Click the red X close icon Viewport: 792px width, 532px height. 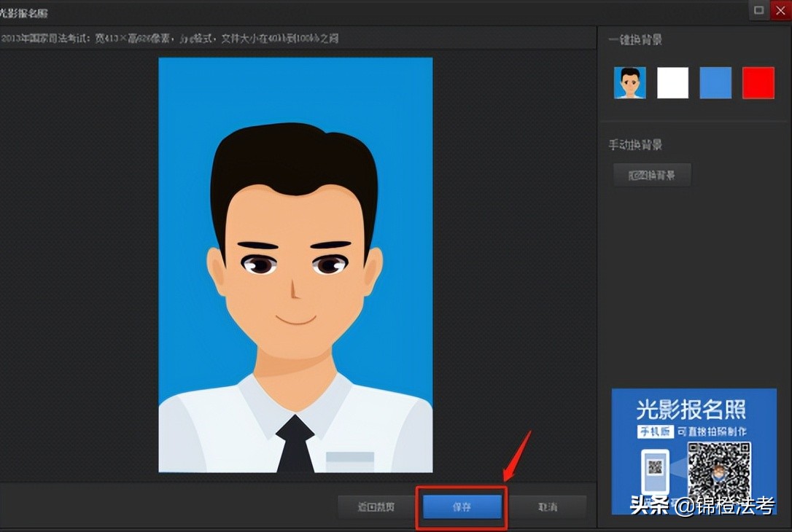tap(779, 11)
